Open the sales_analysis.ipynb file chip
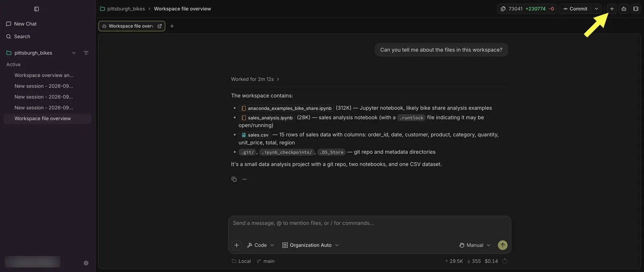The image size is (644, 272). coord(267,118)
